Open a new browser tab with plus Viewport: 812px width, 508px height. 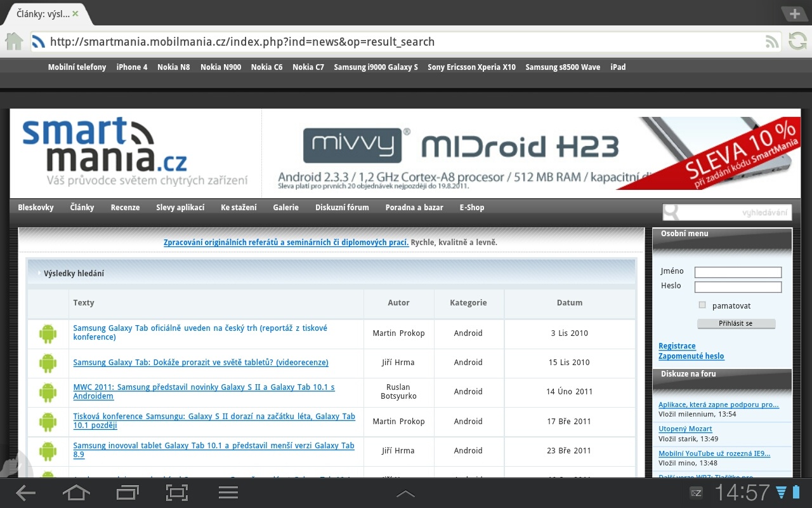(795, 14)
